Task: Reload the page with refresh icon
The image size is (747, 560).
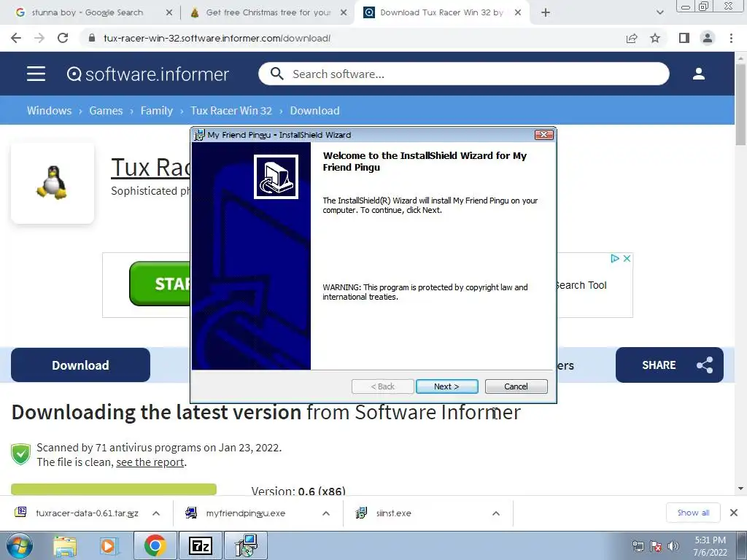Action: [x=63, y=38]
